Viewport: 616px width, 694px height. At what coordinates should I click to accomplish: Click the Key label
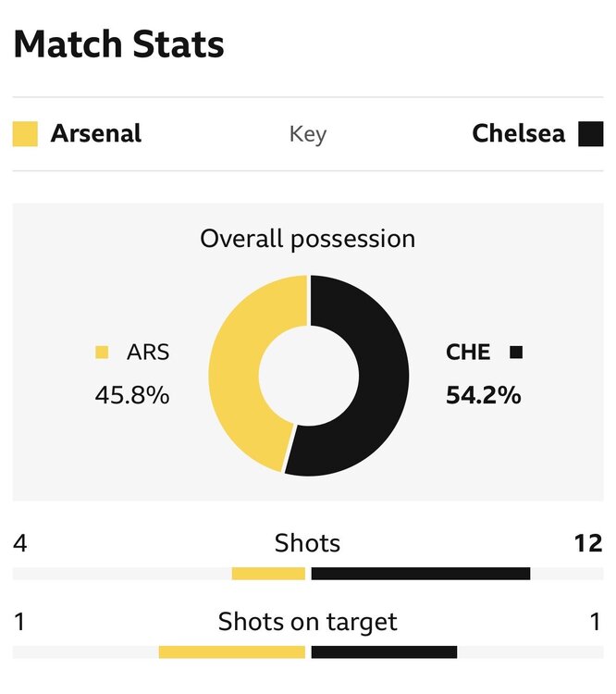tap(308, 134)
